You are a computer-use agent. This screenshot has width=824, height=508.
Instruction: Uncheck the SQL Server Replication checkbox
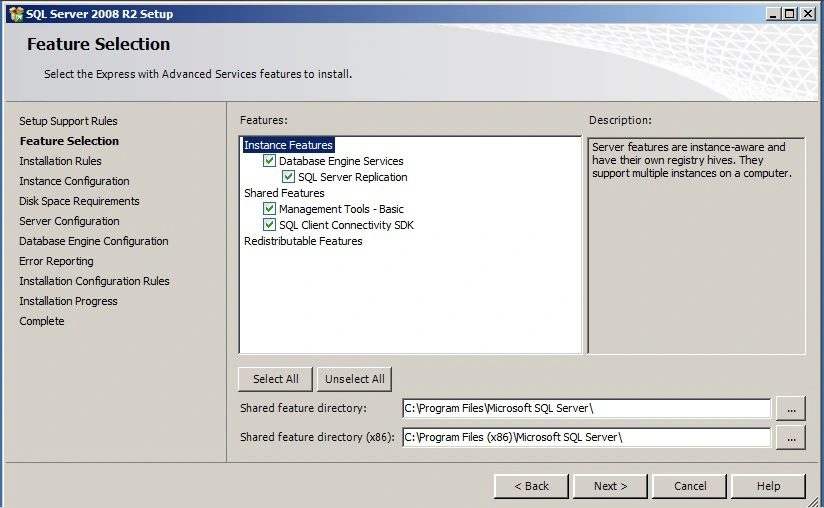coord(288,177)
